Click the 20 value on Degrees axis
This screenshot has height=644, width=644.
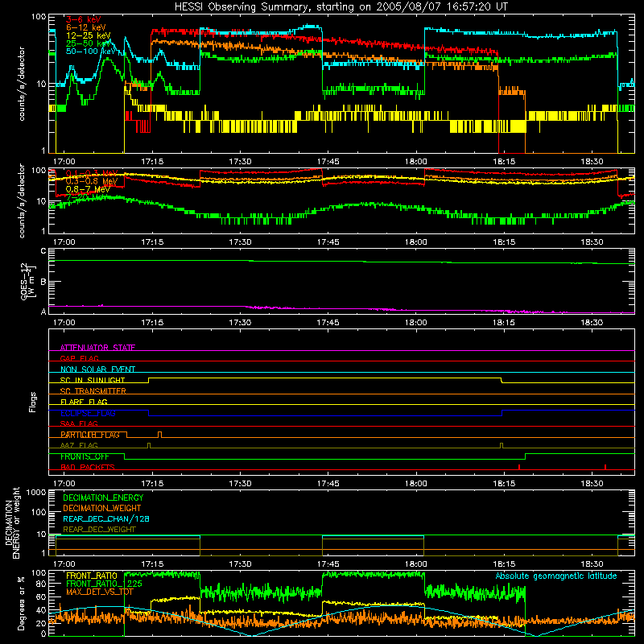41,623
